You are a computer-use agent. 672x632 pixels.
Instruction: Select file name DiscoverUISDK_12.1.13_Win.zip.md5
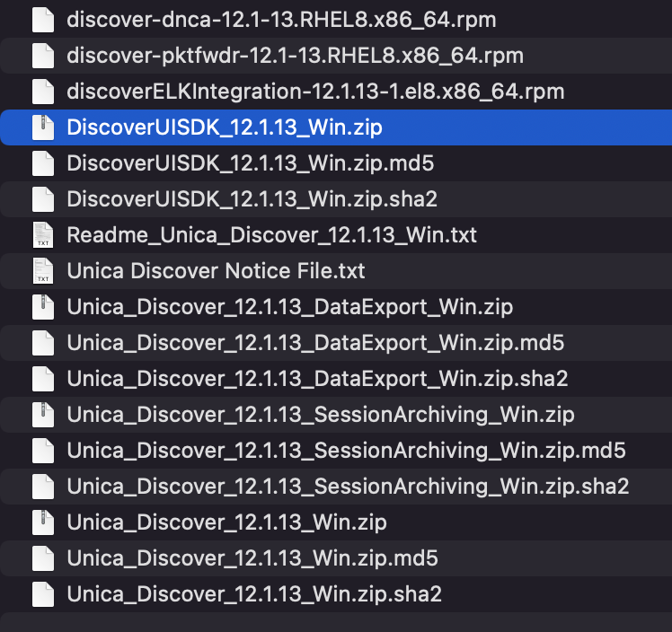tap(251, 164)
